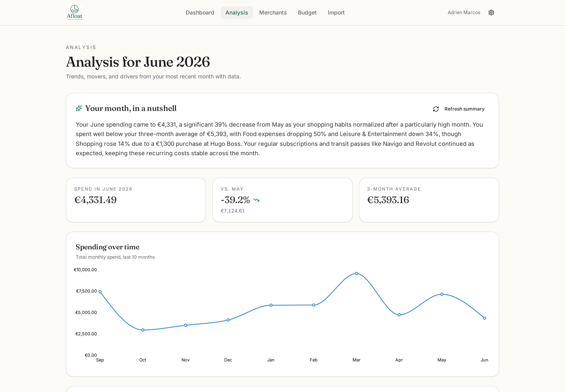
Task: Click the Total monthly spend subtitle
Action: (x=115, y=257)
